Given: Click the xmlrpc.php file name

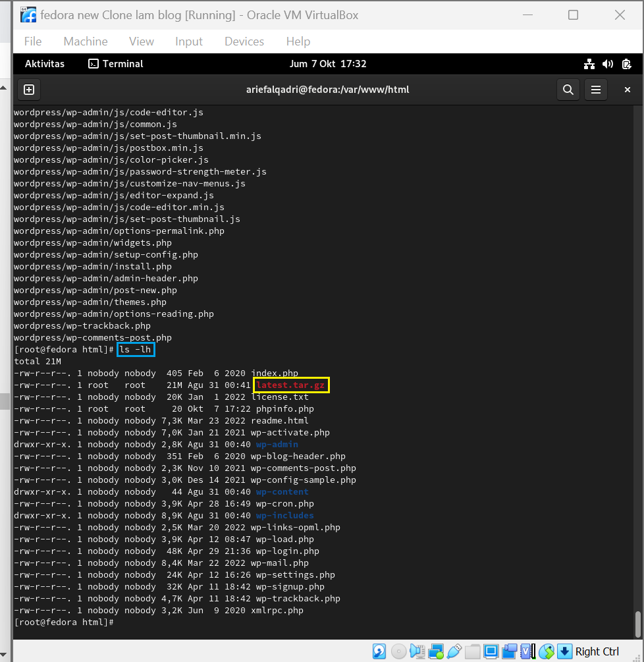Looking at the screenshot, I should (x=277, y=611).
